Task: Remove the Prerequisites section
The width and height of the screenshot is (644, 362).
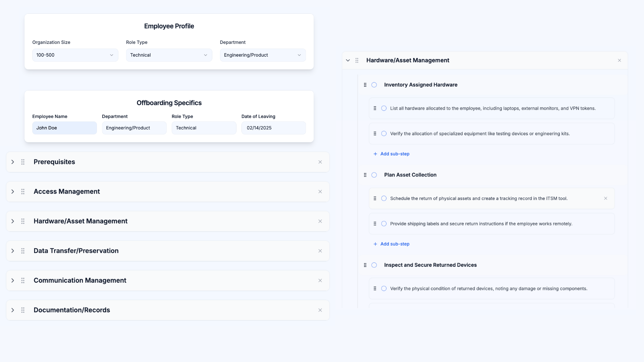Action: coord(320,162)
